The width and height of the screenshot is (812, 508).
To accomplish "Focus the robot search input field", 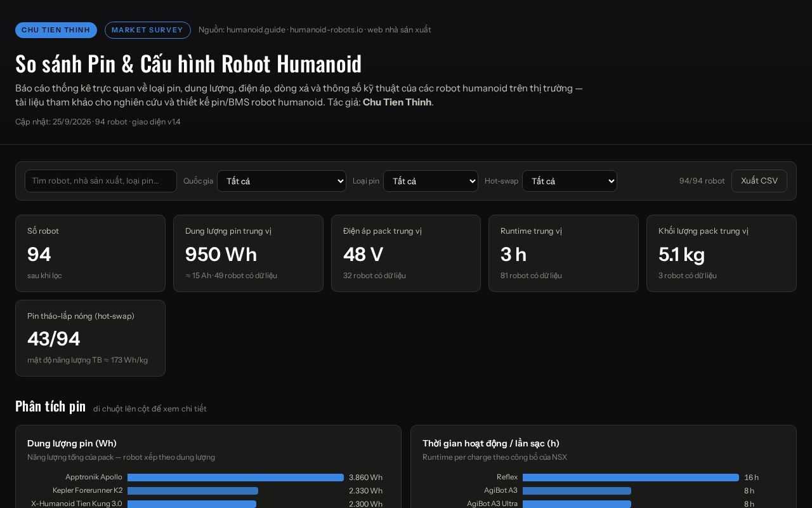I will (101, 181).
